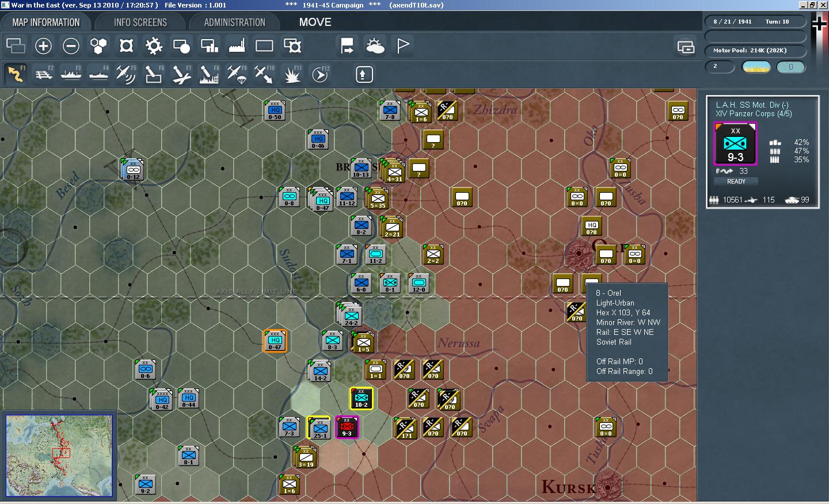Image resolution: width=829 pixels, height=504 pixels.
Task: Click the minimap overview thumbnail
Action: pyautogui.click(x=59, y=456)
